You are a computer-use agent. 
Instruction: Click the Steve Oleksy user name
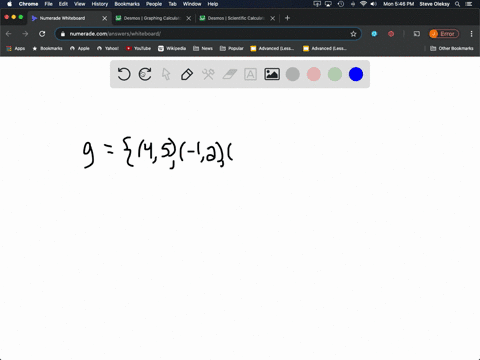pos(435,4)
